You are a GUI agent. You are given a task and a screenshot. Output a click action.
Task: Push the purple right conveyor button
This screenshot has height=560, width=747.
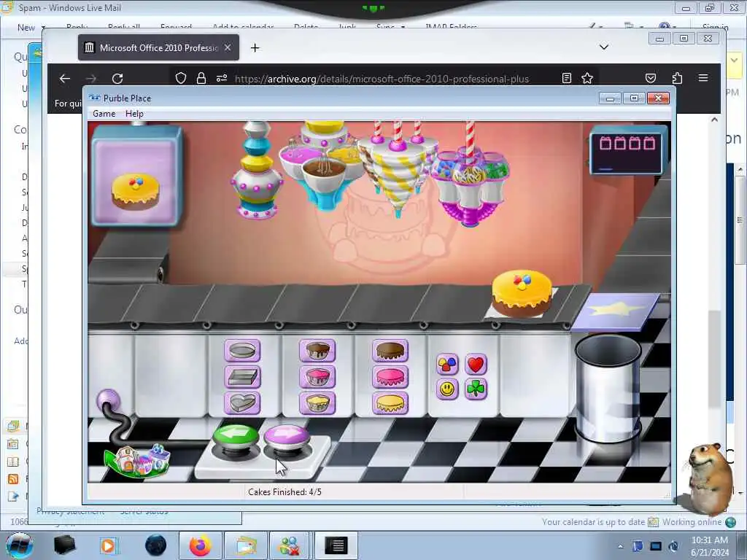(x=286, y=437)
